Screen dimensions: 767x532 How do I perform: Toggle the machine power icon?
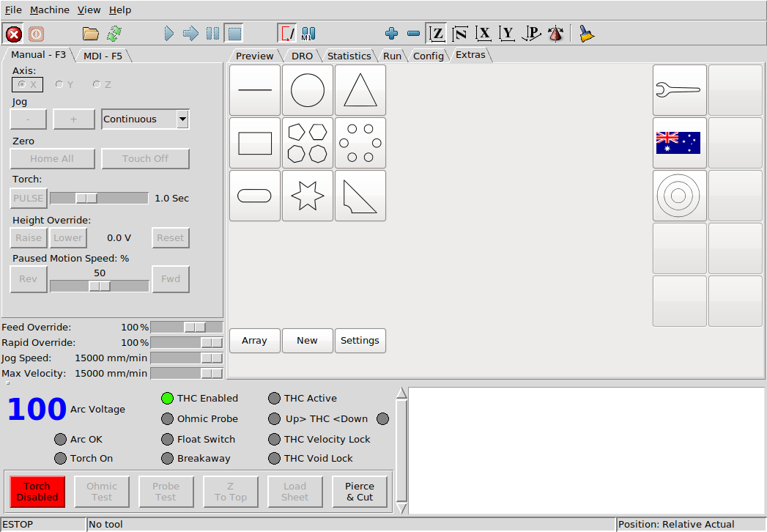(36, 34)
